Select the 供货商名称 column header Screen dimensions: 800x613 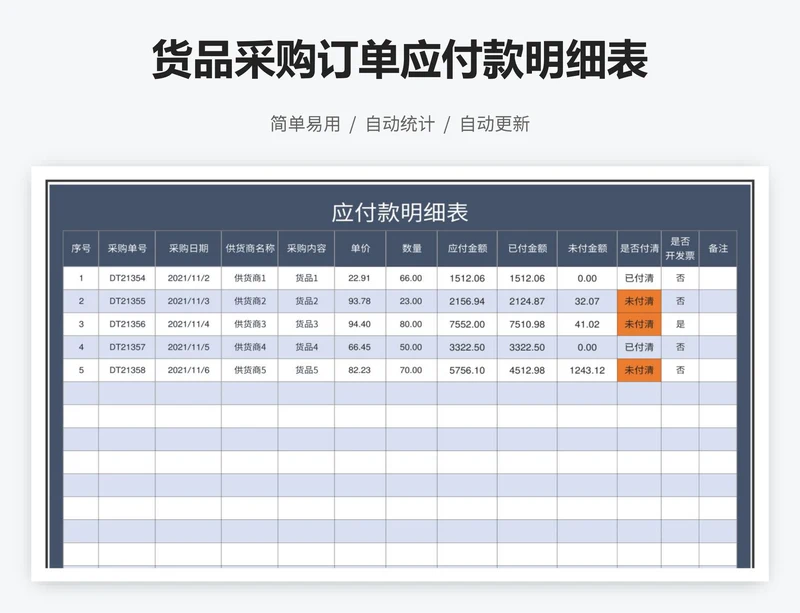[x=250, y=248]
